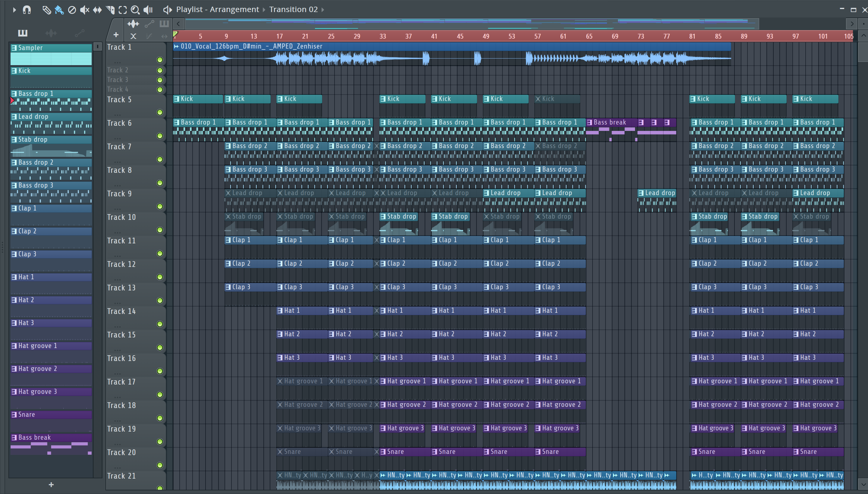868x494 pixels.
Task: Focus audio clips with the waveform icon
Action: pyautogui.click(x=133, y=24)
